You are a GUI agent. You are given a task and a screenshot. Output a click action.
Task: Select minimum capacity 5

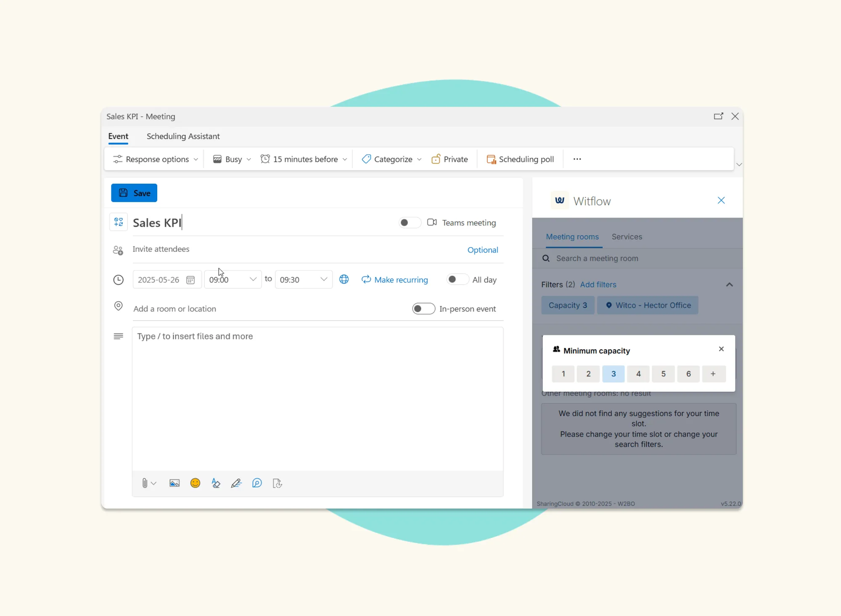pyautogui.click(x=664, y=374)
